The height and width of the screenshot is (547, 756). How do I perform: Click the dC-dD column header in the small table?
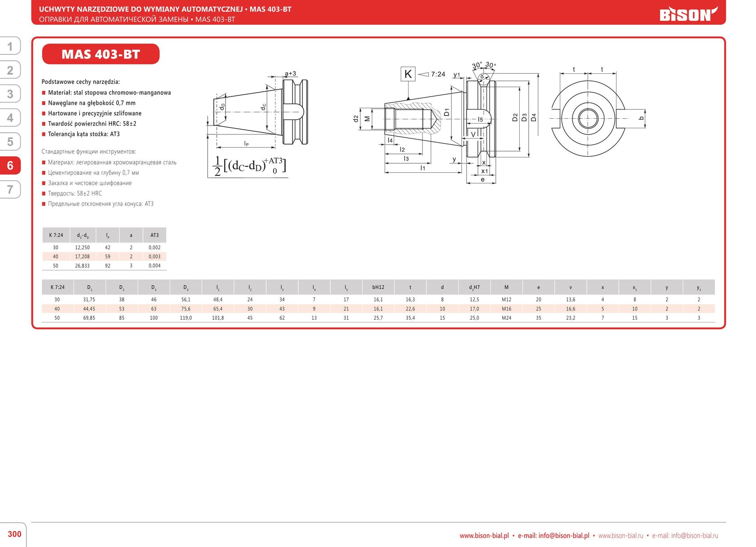(83, 235)
